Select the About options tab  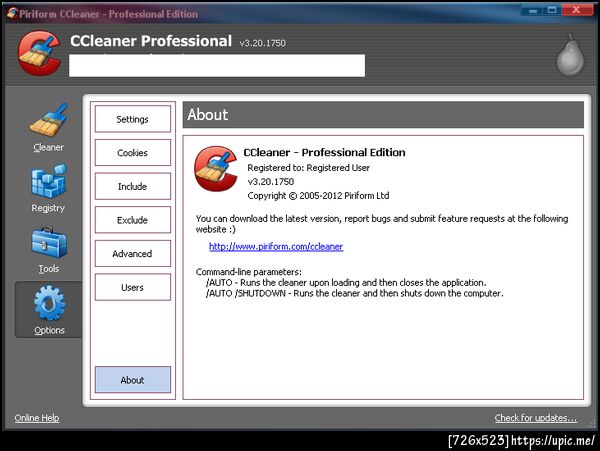click(133, 380)
